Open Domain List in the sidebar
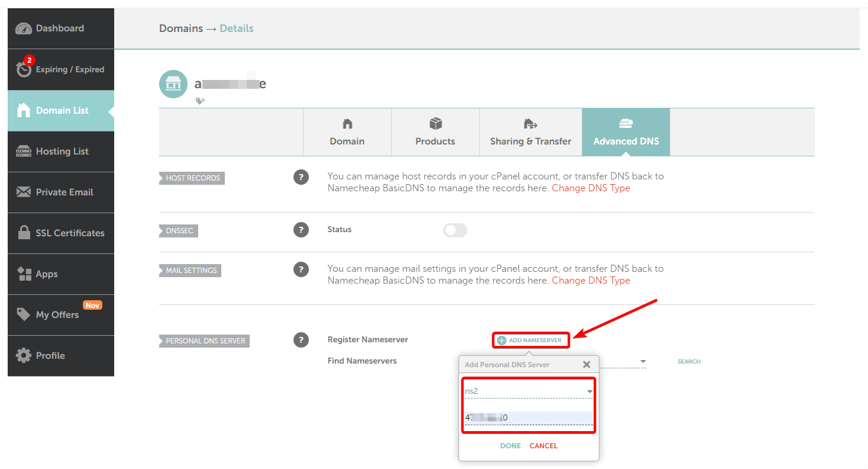Screen dimensions: 868x469 click(x=61, y=110)
